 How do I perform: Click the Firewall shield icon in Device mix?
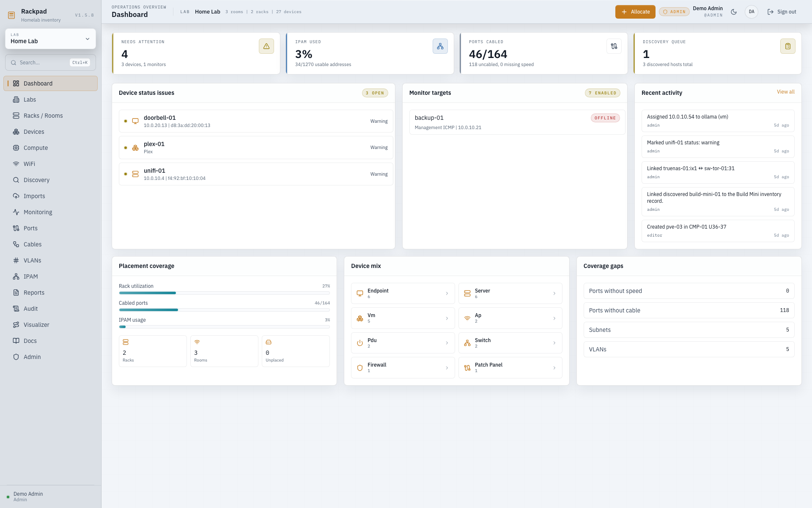coord(360,368)
